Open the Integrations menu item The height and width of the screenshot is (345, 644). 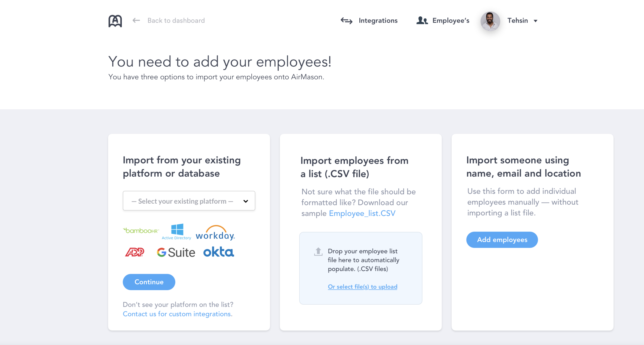(x=378, y=21)
